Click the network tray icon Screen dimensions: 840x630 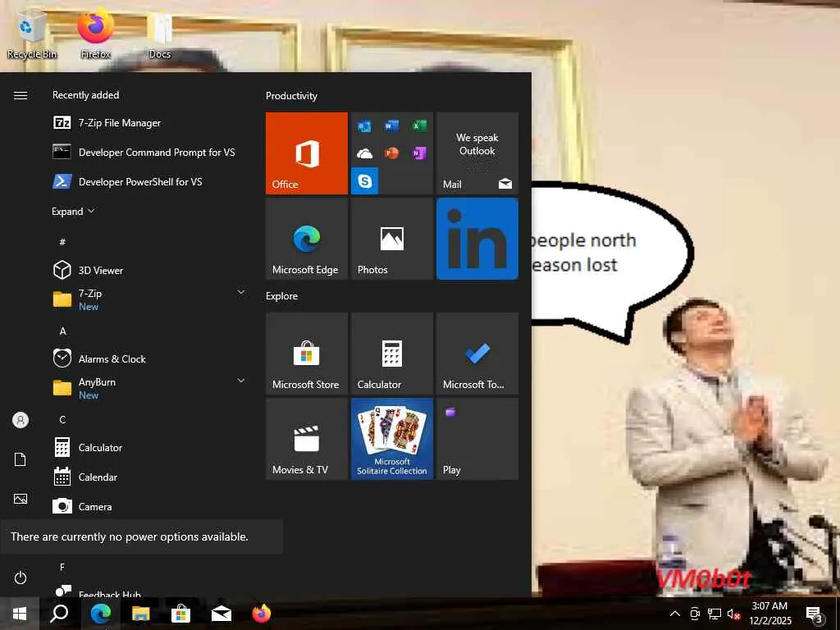pyautogui.click(x=714, y=614)
